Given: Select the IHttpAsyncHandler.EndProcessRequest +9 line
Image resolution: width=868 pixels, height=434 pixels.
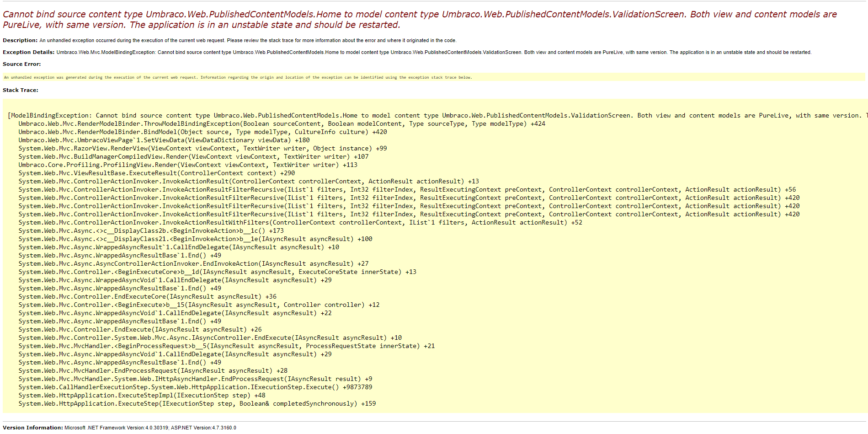Looking at the screenshot, I should pyautogui.click(x=195, y=379).
